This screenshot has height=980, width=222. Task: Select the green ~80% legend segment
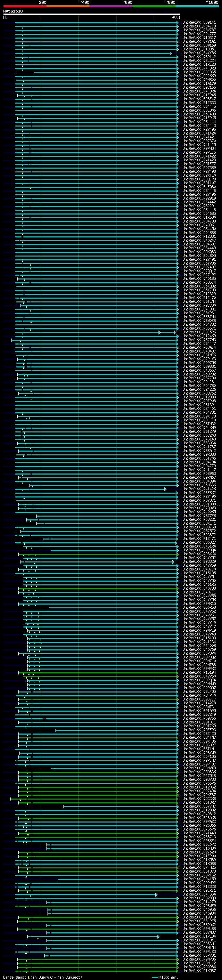[154, 6]
